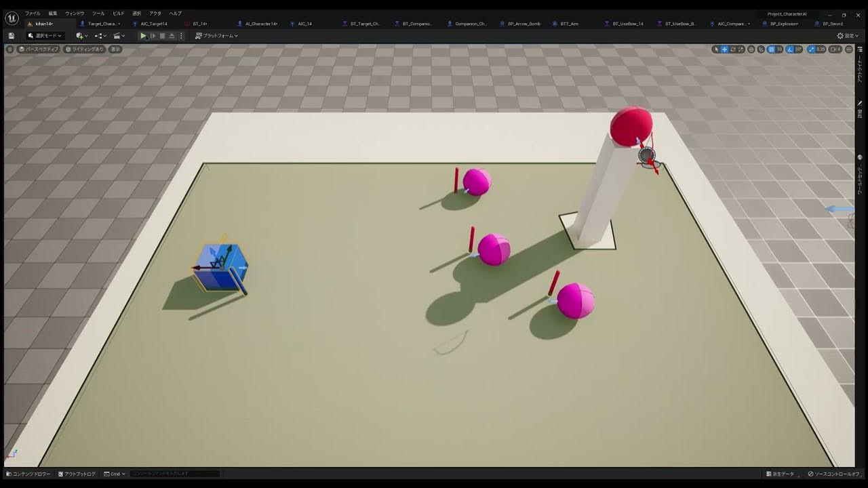Open the 表示 show flags button

pyautogui.click(x=115, y=49)
